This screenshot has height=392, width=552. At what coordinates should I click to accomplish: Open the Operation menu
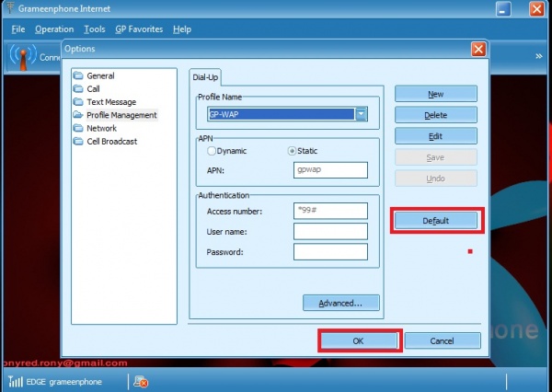point(54,29)
